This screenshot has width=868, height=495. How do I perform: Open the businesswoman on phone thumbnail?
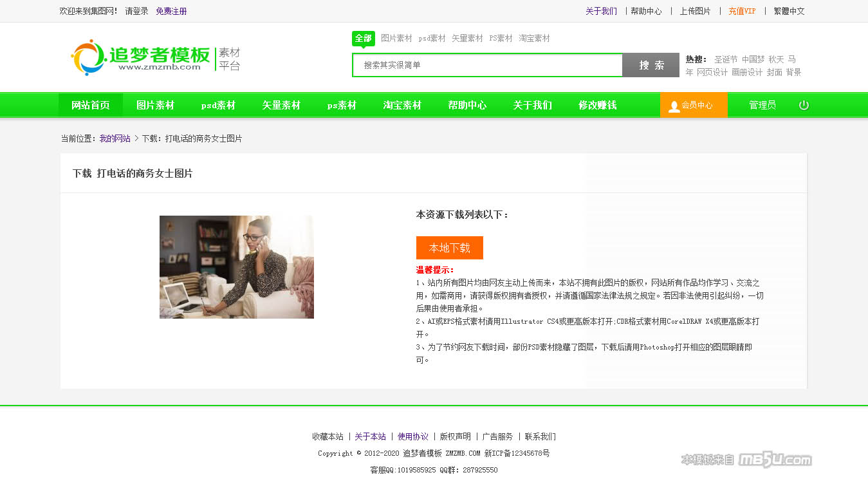236,267
